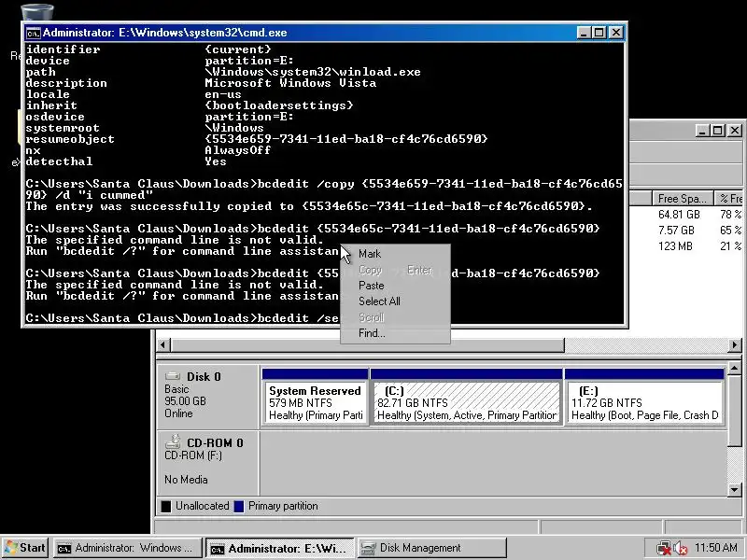Click the 21 % free cell
Image resolution: width=747 pixels, height=560 pixels.
point(731,246)
